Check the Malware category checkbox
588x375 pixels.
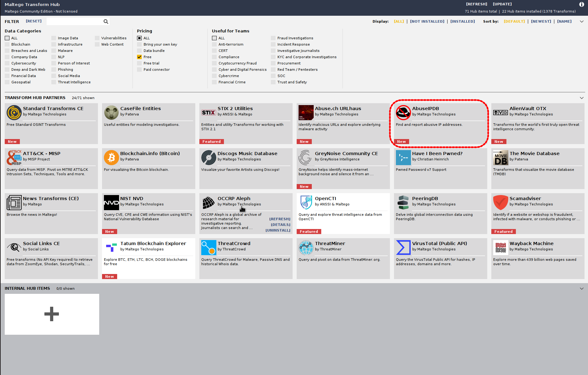coord(54,51)
